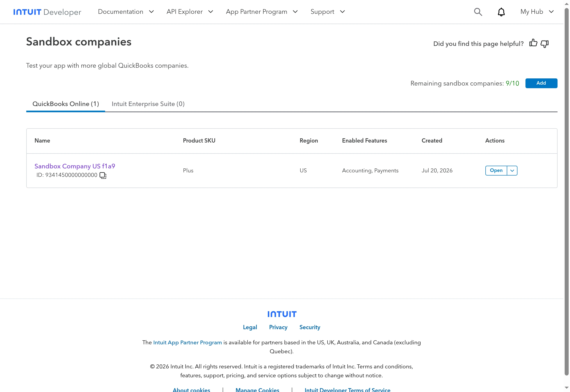The height and width of the screenshot is (392, 570).
Task: Give a thumbs down for this page
Action: click(544, 44)
